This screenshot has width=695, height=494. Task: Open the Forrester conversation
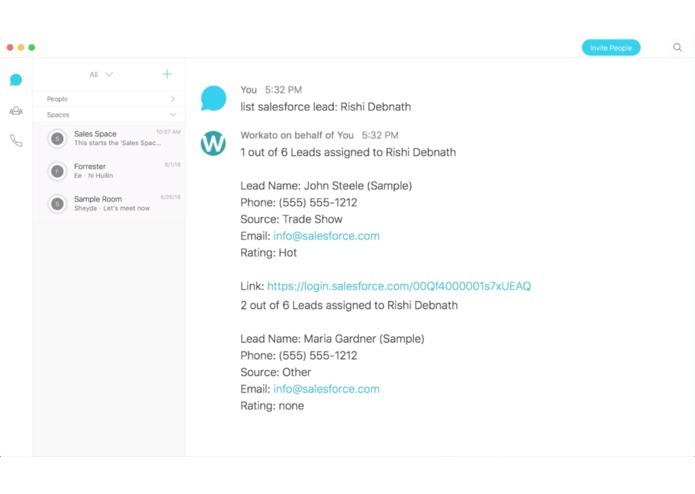point(110,171)
